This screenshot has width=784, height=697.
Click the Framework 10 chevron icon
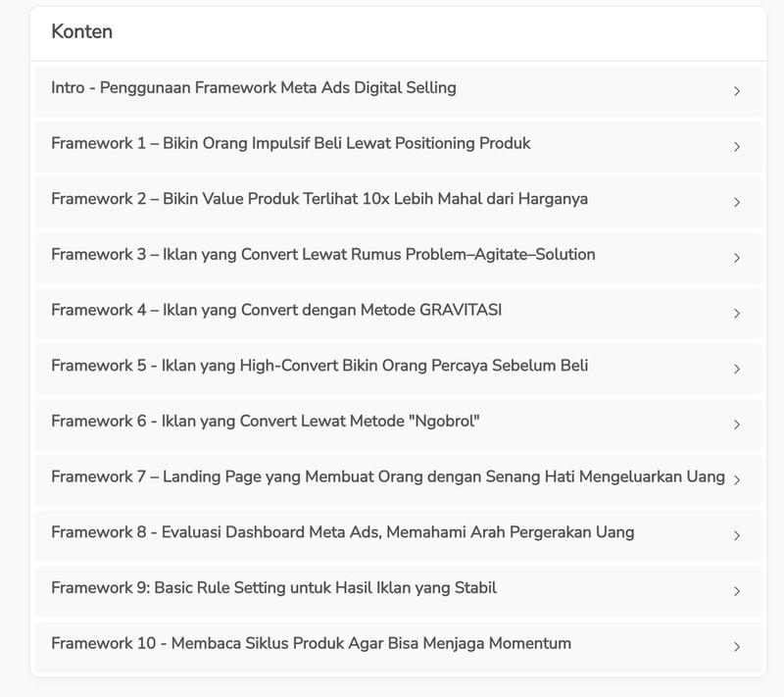pos(737,647)
